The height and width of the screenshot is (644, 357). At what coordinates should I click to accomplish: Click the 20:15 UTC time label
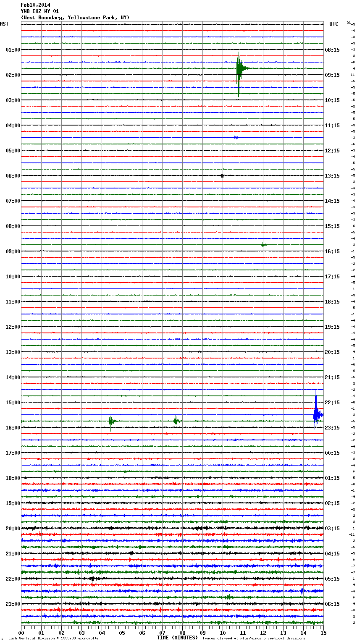pos(332,352)
